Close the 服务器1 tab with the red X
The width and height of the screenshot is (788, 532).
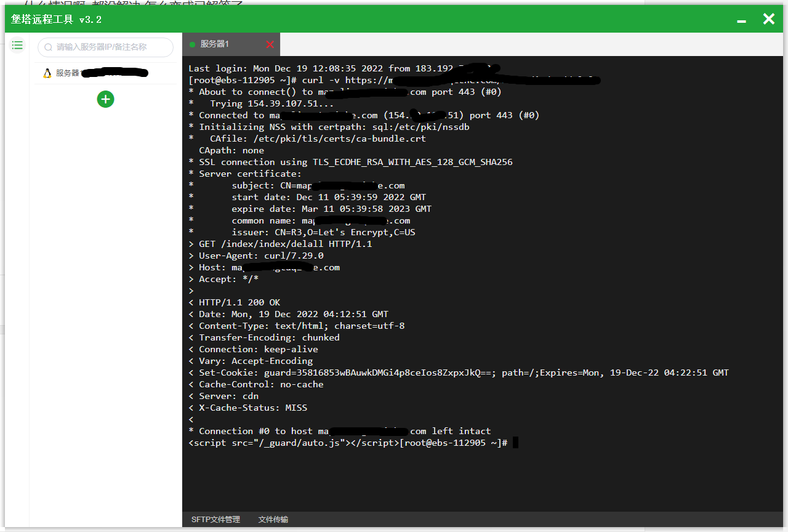point(270,44)
